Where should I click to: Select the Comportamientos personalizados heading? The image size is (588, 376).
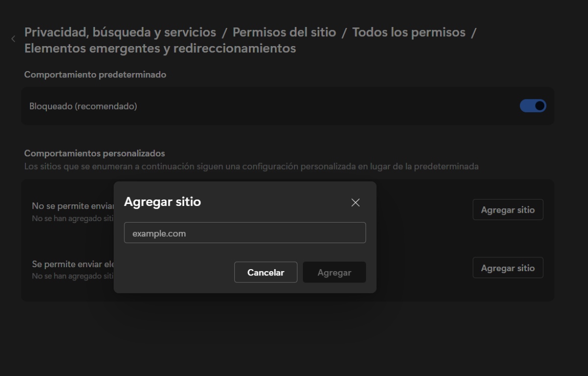95,153
